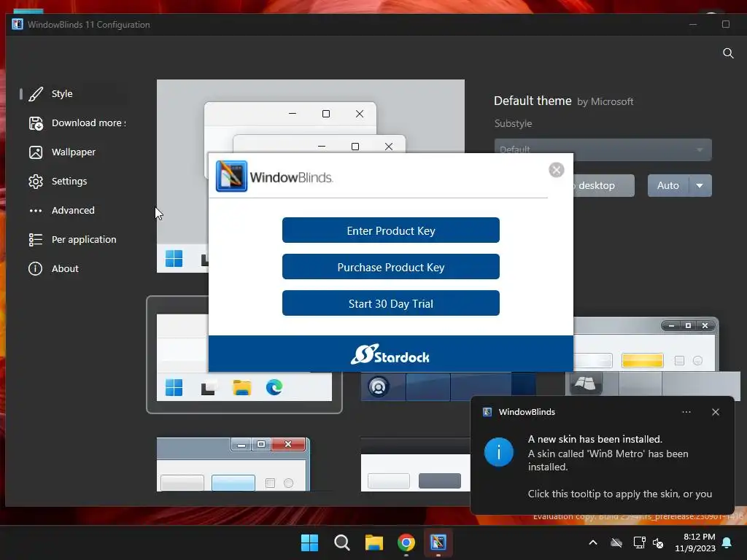Click the Wallpaper picture icon
Screen dimensions: 747x560
[36, 152]
